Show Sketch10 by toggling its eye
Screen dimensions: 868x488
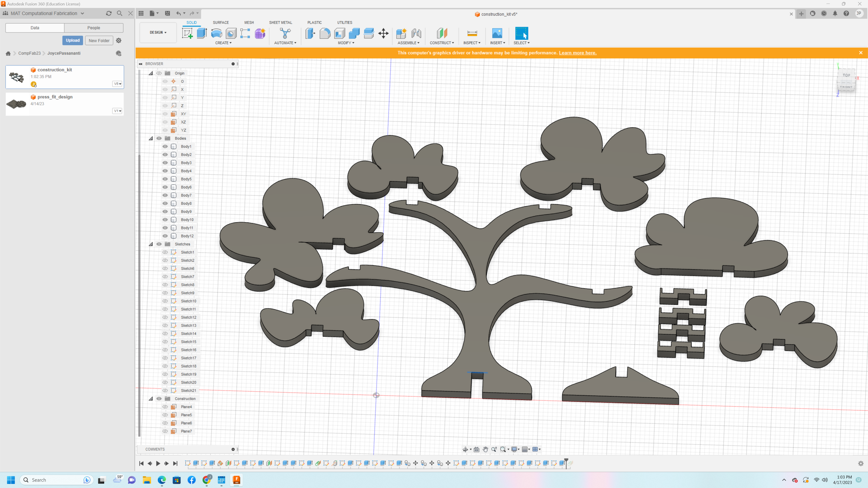pos(165,301)
